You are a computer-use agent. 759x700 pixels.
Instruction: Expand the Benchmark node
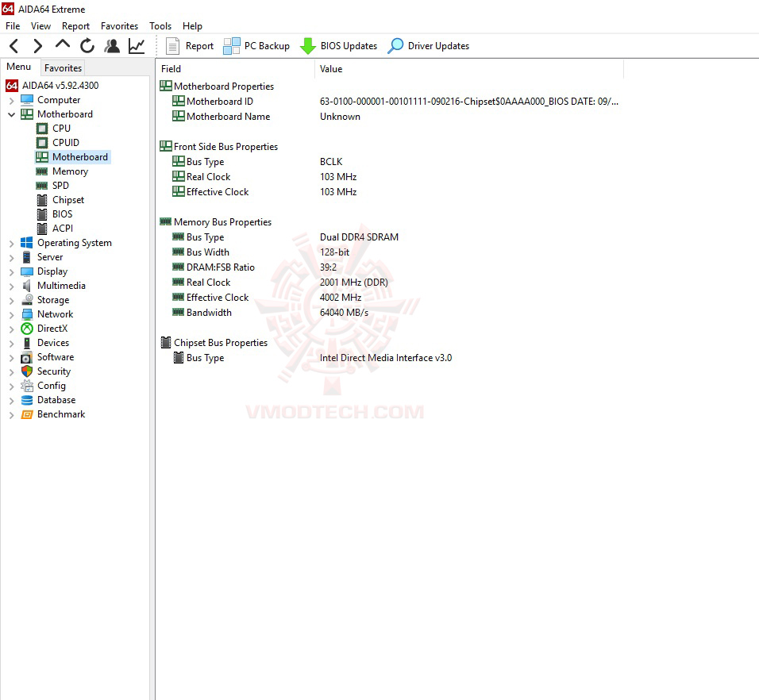pyautogui.click(x=11, y=415)
